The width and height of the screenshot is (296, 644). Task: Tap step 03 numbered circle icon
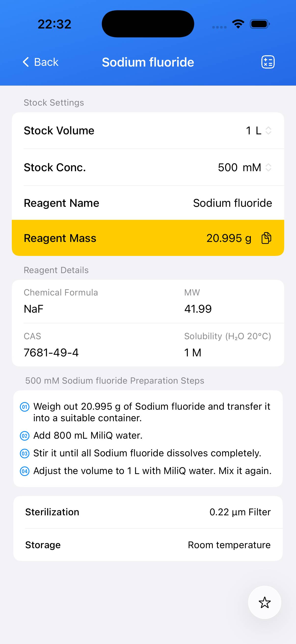pos(25,453)
